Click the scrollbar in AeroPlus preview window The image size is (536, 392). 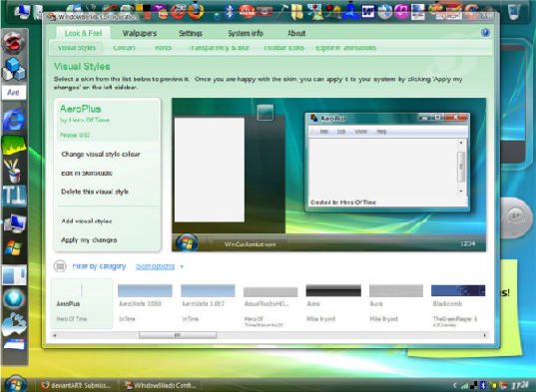click(x=461, y=167)
